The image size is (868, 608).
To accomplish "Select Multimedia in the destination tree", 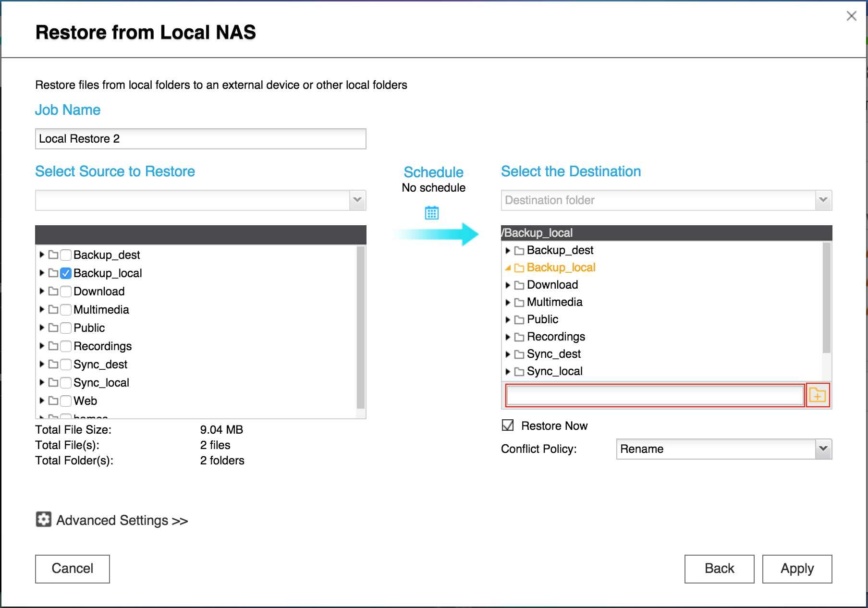I will (555, 302).
